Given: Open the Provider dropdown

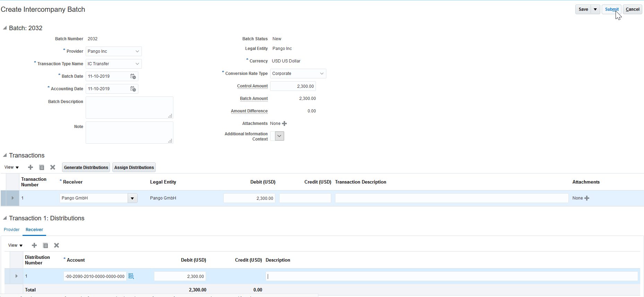Looking at the screenshot, I should (x=137, y=51).
